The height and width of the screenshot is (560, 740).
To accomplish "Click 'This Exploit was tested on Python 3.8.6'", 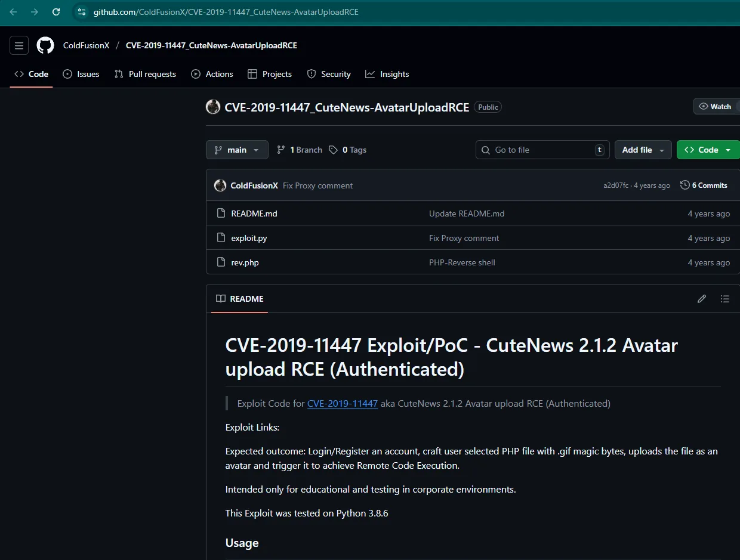I will coord(307,513).
